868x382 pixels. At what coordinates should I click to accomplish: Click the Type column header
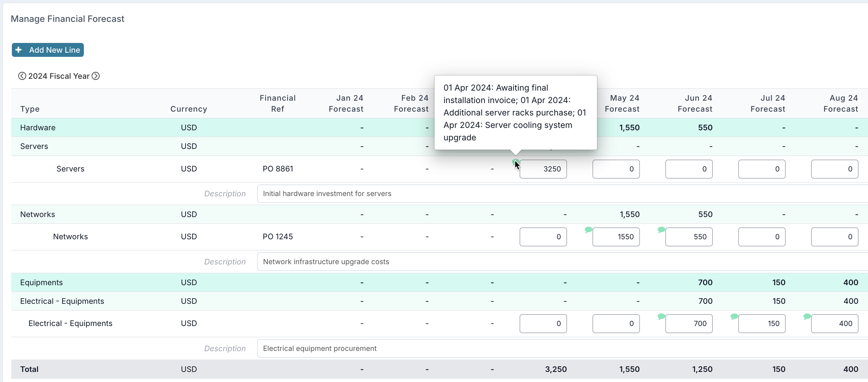[x=30, y=109]
